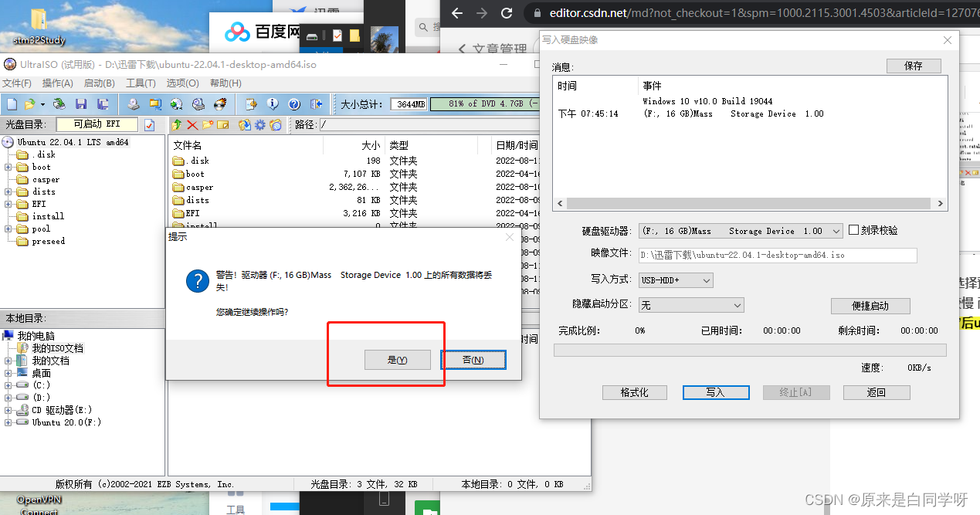
Task: Expand the dists folder tree node
Action: [8, 191]
